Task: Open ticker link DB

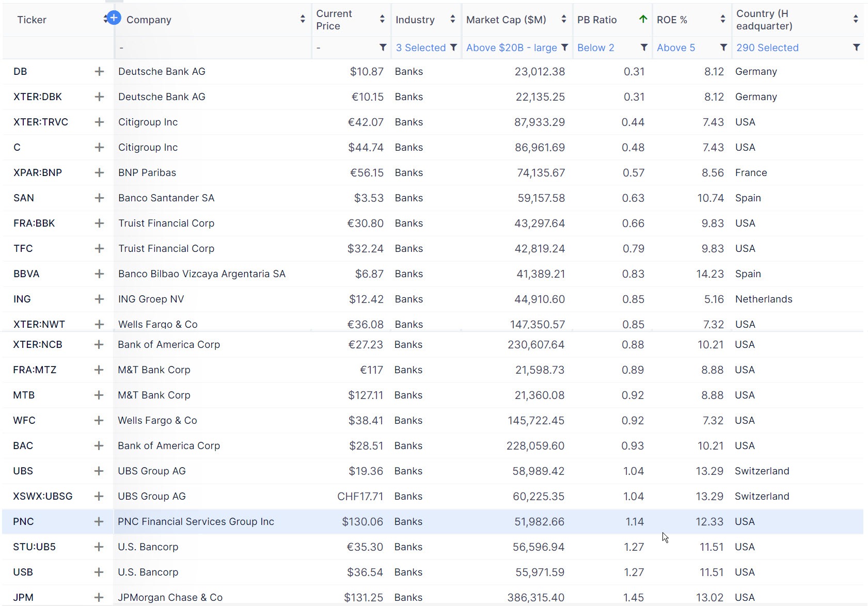Action: pyautogui.click(x=20, y=72)
